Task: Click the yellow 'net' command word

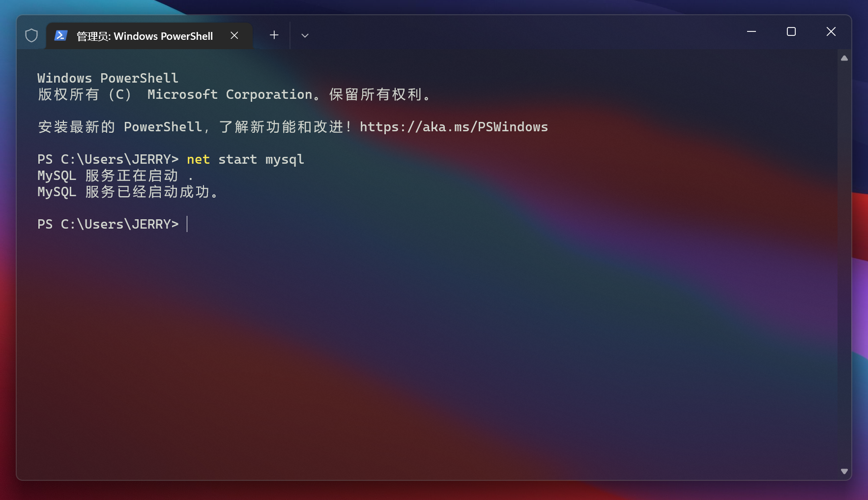Action: (x=198, y=159)
